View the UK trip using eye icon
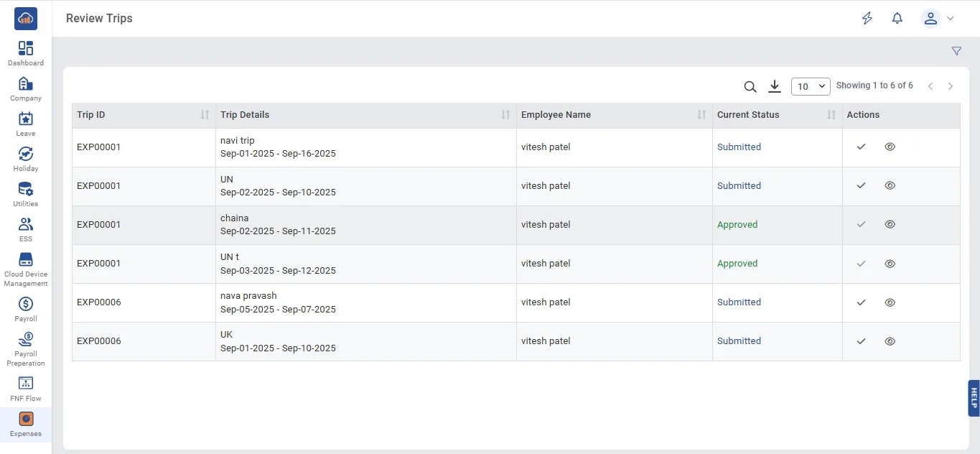This screenshot has width=980, height=454. click(890, 341)
